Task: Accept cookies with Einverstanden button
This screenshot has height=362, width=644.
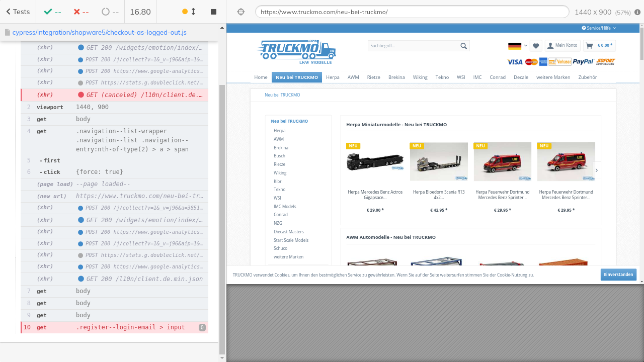Action: coord(618,275)
